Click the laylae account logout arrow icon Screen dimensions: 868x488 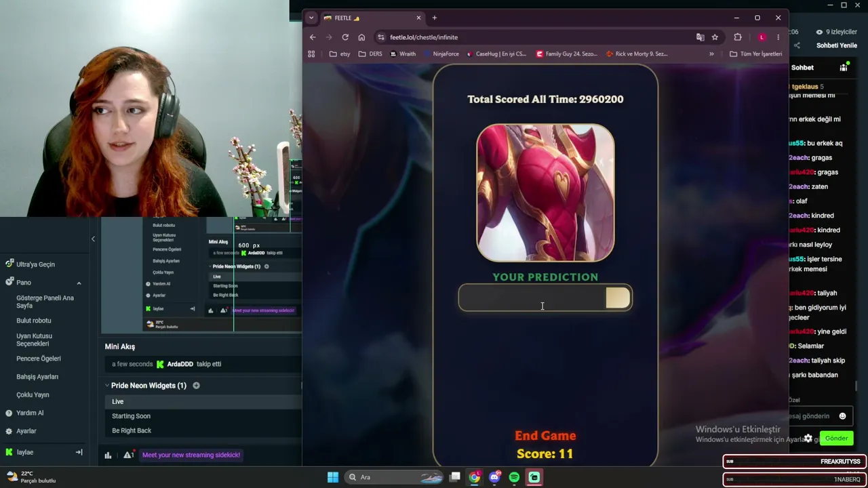coord(79,452)
